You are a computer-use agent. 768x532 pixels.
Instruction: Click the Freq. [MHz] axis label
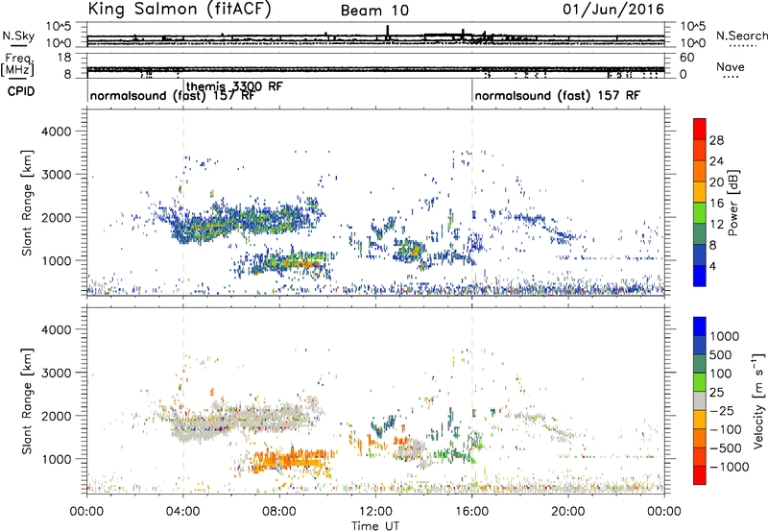click(17, 64)
